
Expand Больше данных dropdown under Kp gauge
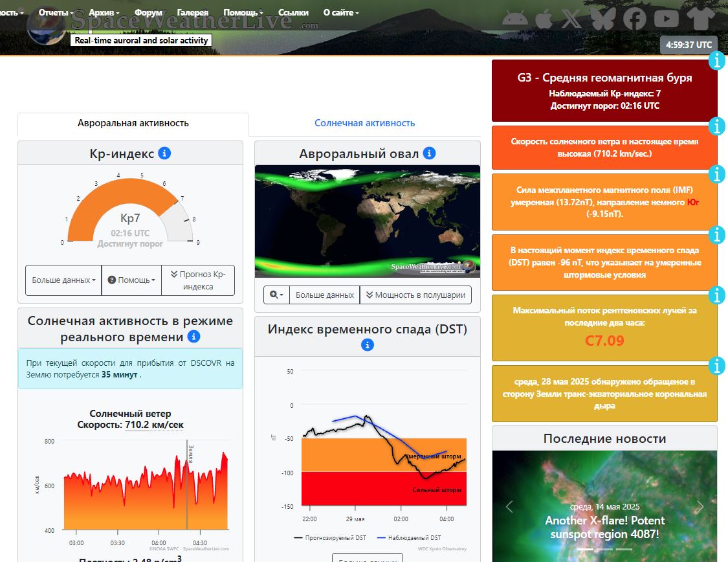click(x=63, y=280)
